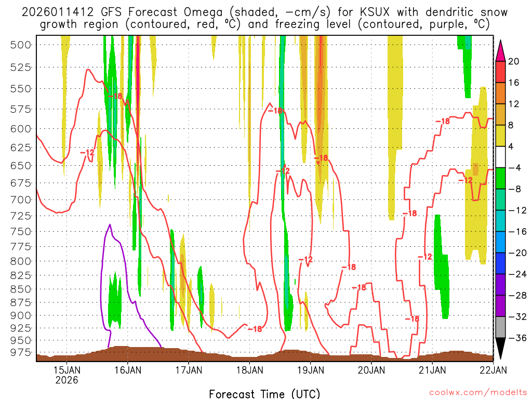Click the 22JAN time axis label
This screenshot has width=532, height=399.
(493, 369)
